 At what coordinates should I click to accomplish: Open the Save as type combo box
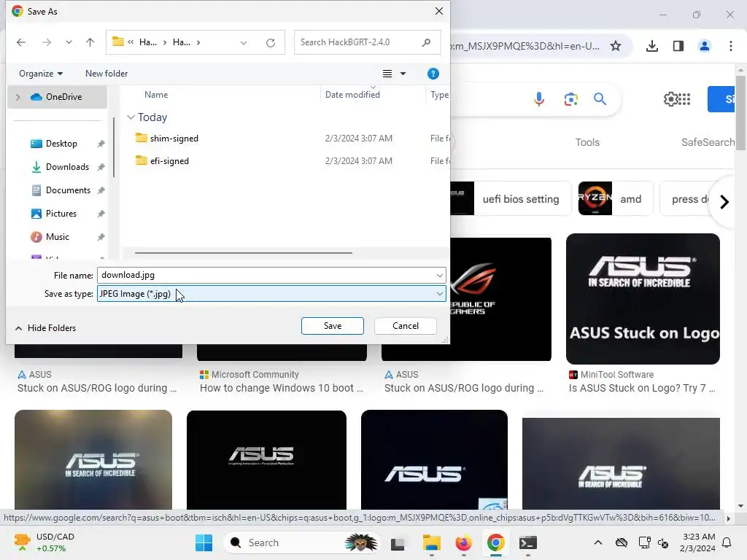coord(271,294)
